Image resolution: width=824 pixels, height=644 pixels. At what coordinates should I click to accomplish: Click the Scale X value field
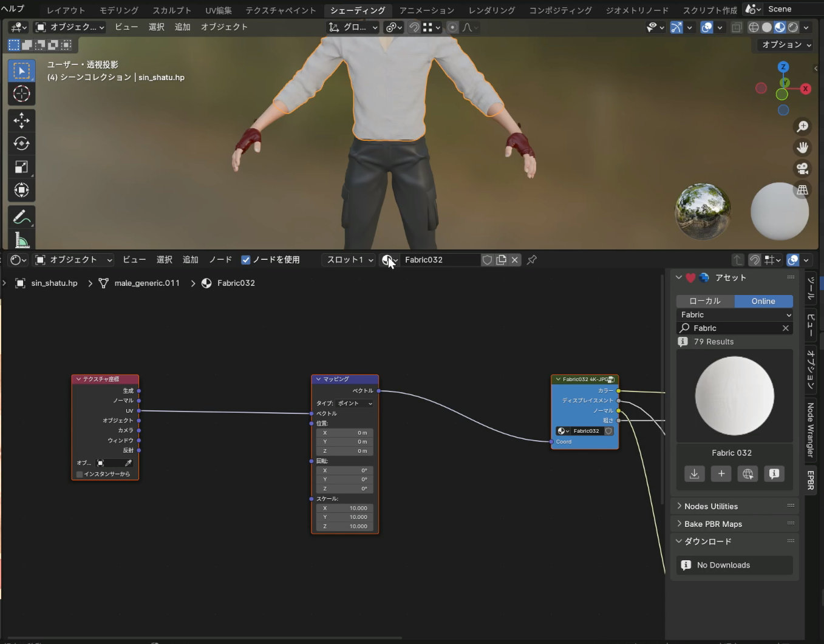[345, 508]
